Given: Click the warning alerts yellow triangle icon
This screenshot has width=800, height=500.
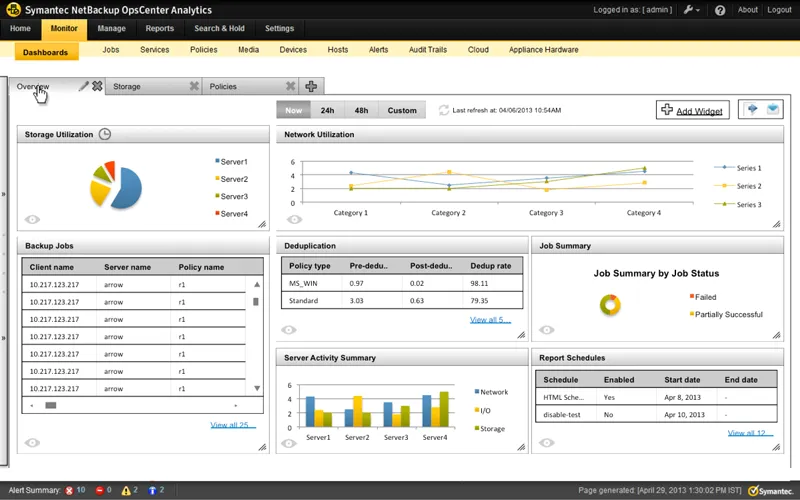Looking at the screenshot, I should 126,490.
